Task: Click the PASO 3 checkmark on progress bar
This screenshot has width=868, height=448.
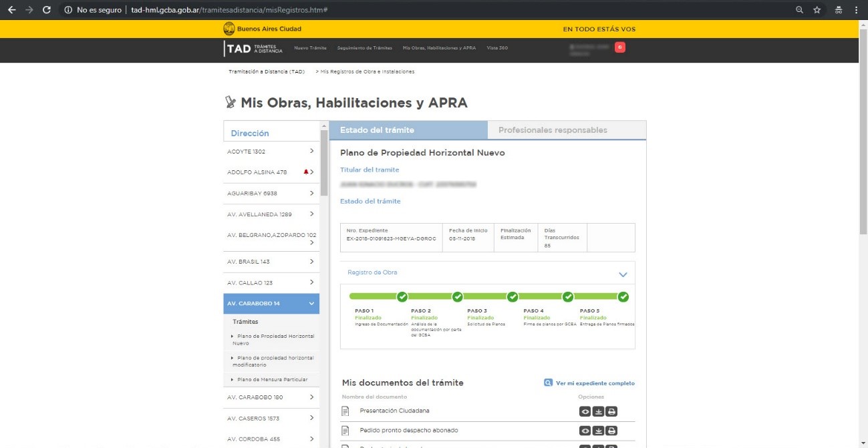Action: tap(513, 297)
